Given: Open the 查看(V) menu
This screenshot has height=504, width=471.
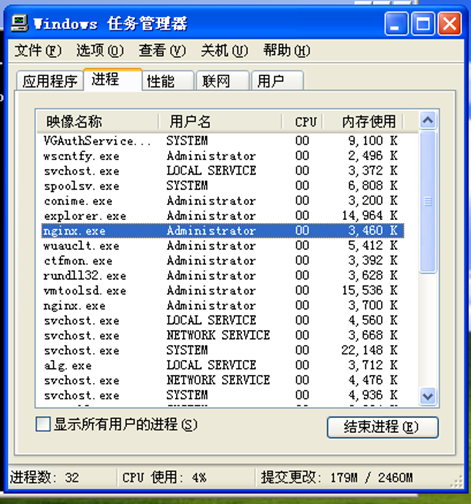Looking at the screenshot, I should click(x=162, y=51).
